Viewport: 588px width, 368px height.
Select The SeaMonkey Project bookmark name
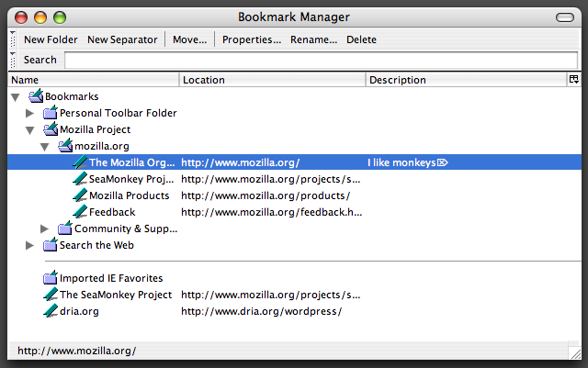coord(116,295)
